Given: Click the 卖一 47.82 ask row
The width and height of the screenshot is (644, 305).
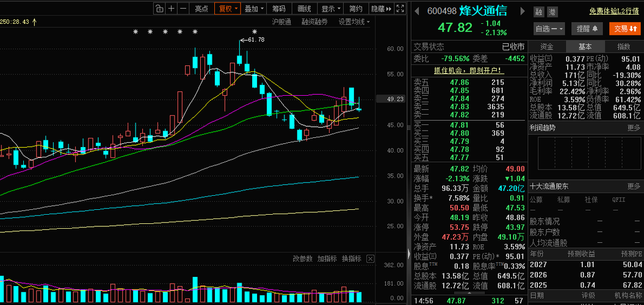Looking at the screenshot, I should [x=469, y=115].
